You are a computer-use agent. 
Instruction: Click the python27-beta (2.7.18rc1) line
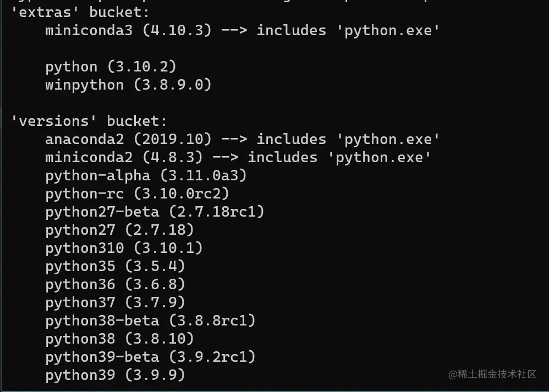(155, 212)
